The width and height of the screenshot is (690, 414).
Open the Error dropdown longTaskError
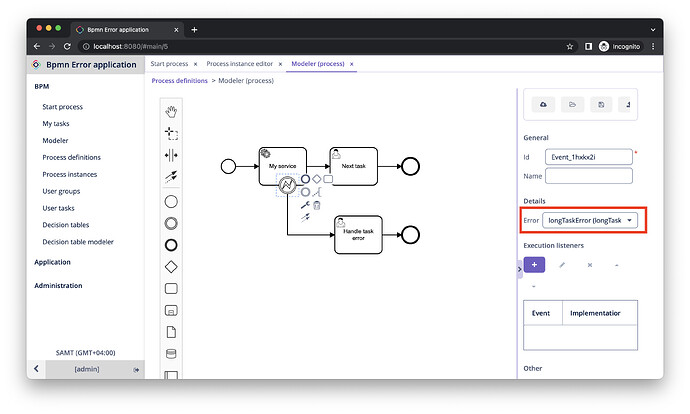(x=590, y=220)
